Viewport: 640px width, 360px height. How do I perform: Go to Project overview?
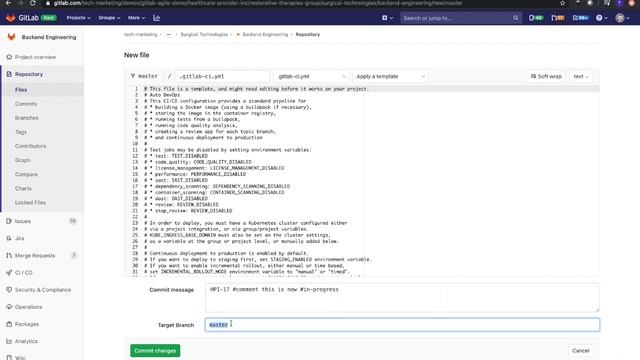(x=35, y=57)
